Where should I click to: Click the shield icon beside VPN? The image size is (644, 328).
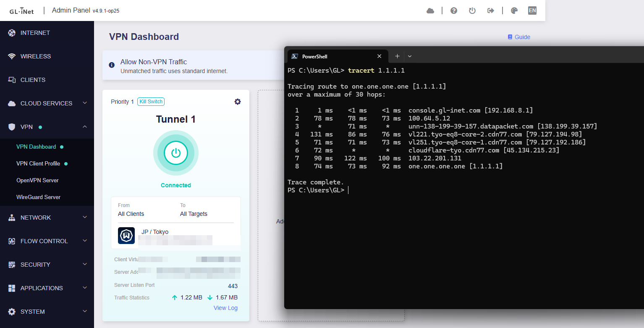12,127
